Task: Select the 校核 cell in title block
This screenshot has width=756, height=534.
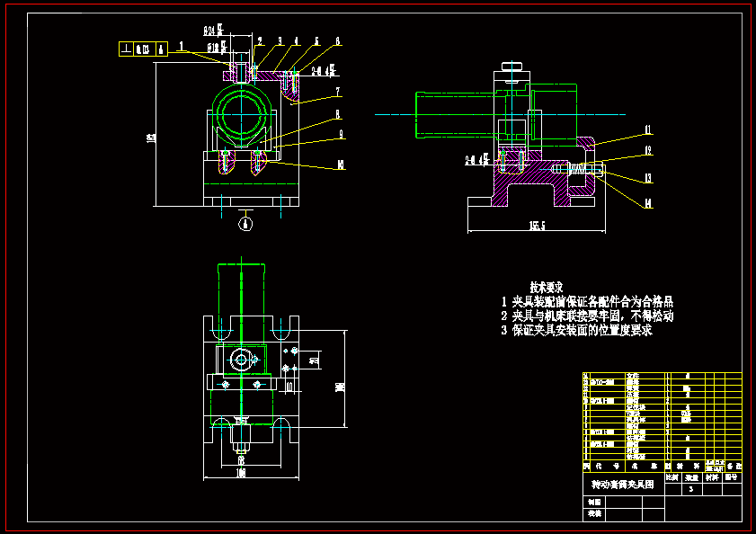Action: [593, 514]
